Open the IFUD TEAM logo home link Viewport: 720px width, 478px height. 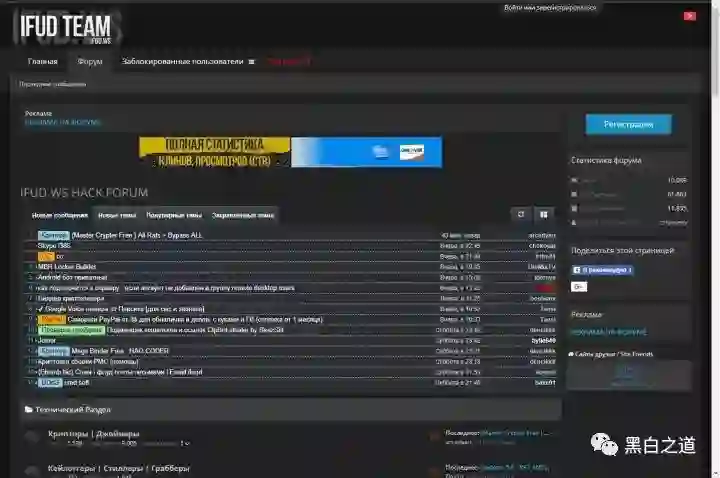point(66,27)
